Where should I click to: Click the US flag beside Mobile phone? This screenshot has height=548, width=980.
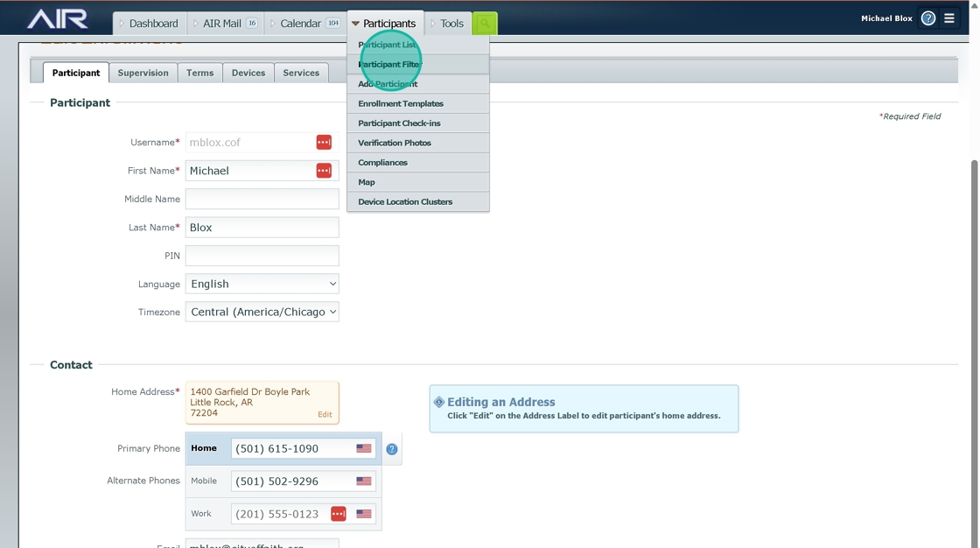tap(364, 481)
